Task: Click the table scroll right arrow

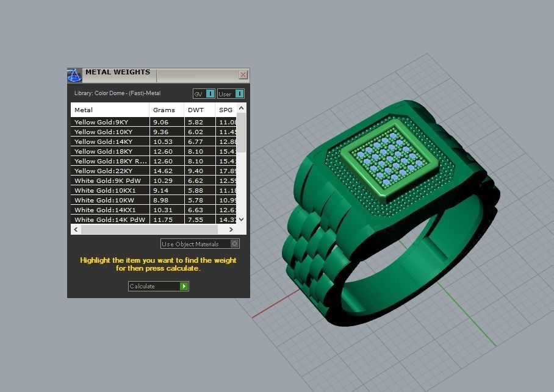Action: coord(231,229)
